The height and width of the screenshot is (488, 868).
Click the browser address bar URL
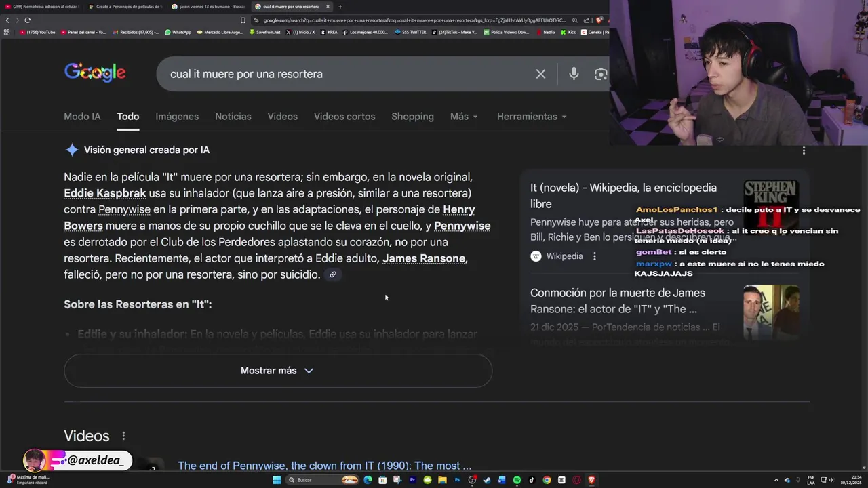[x=414, y=20]
